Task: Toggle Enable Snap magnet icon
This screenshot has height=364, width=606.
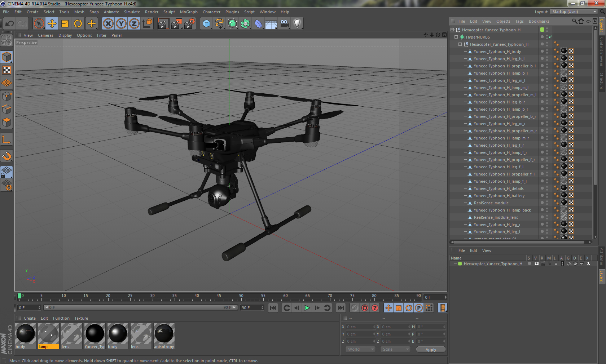Action: [6, 156]
